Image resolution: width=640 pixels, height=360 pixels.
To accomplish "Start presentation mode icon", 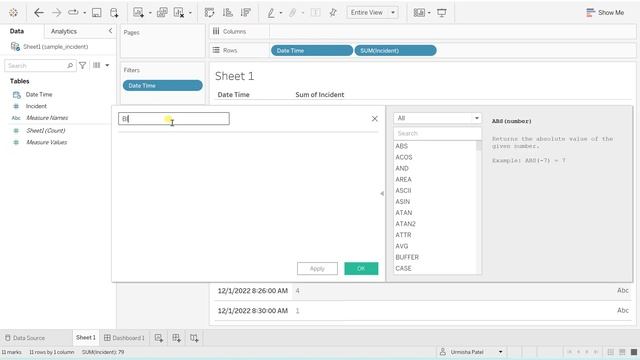I will tap(442, 13).
